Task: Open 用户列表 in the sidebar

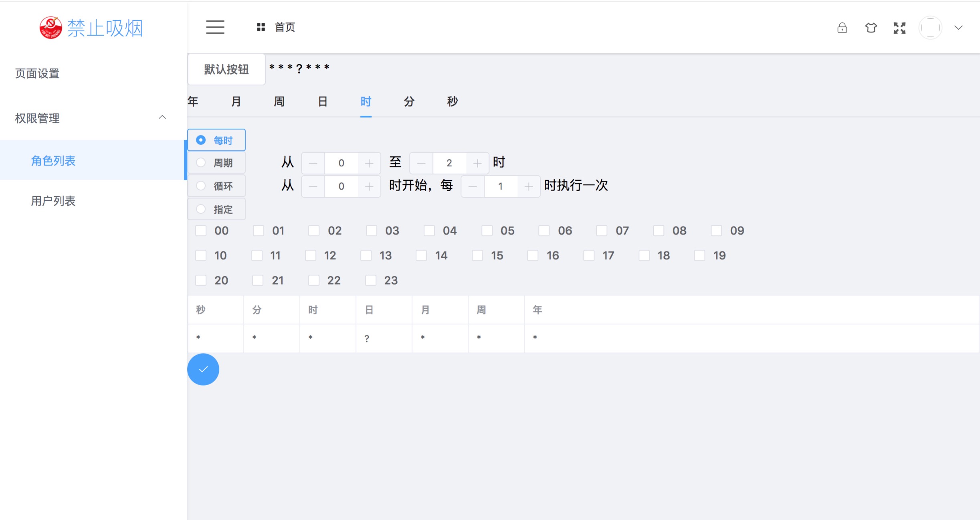Action: pyautogui.click(x=53, y=201)
